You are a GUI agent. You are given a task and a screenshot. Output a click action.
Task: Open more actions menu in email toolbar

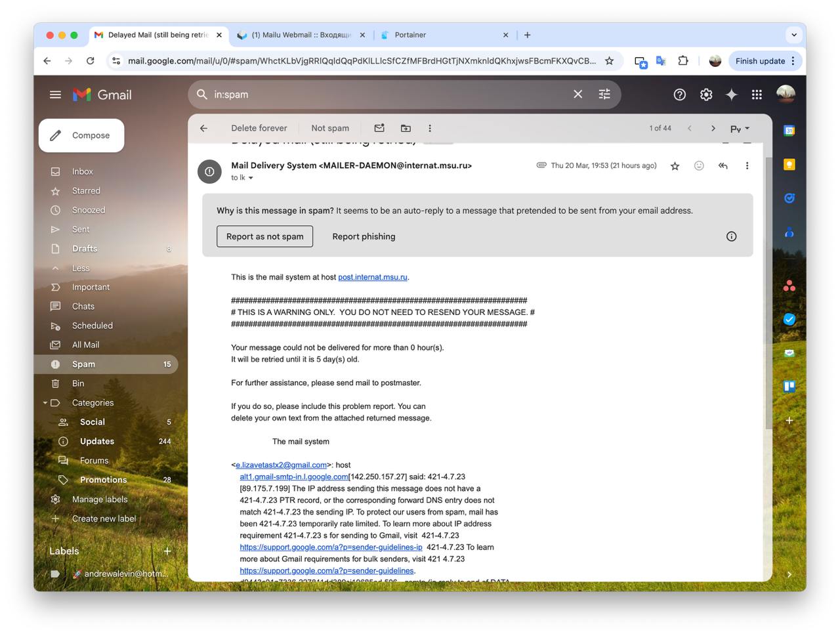(430, 129)
